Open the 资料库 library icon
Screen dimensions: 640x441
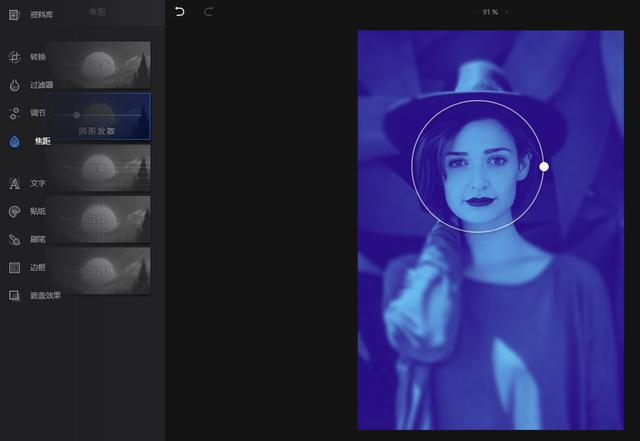[x=14, y=15]
